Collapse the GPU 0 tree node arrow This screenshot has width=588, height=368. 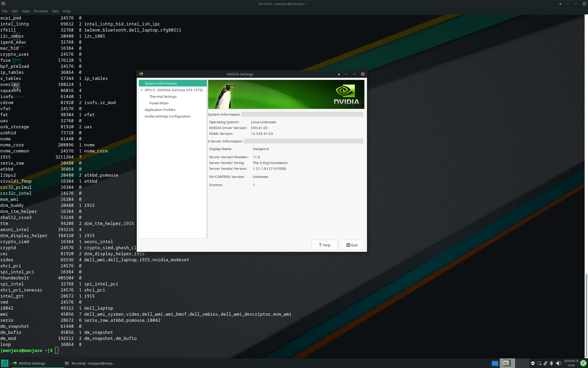coord(141,90)
